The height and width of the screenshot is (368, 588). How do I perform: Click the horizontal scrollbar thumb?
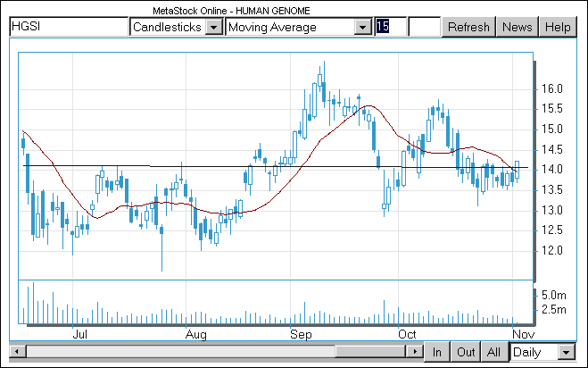click(370, 352)
